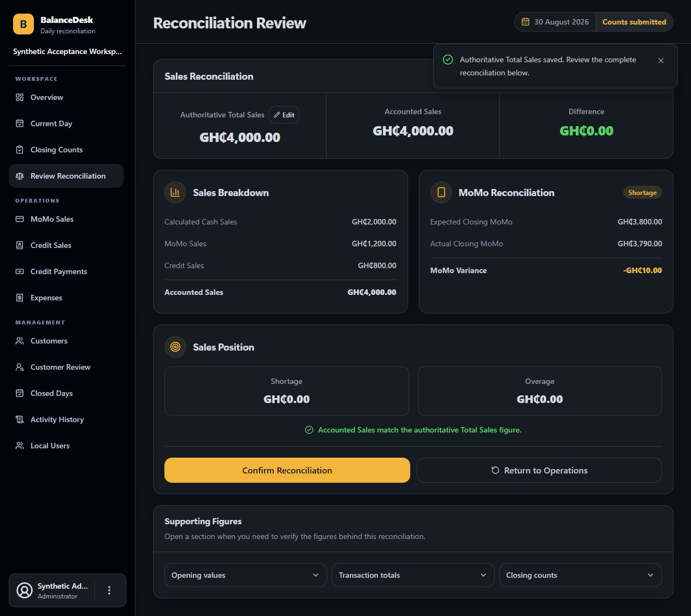The height and width of the screenshot is (616, 691).
Task: Click the Counts submitted status badge
Action: coord(634,22)
